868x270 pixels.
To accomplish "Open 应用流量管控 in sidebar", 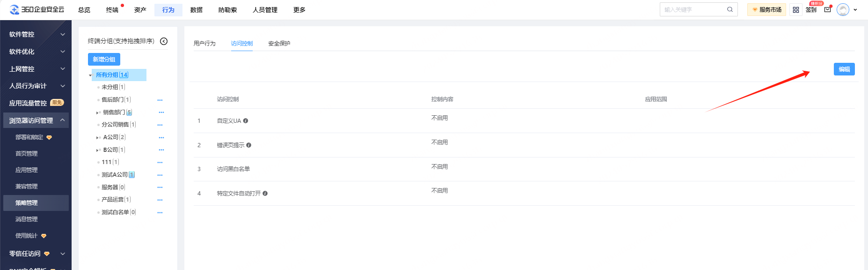I will coord(28,103).
